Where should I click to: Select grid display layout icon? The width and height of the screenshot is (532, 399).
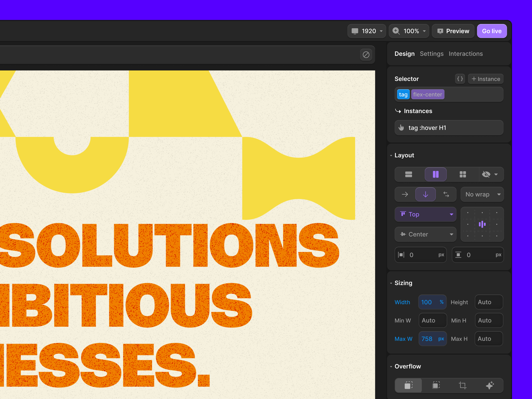point(463,174)
